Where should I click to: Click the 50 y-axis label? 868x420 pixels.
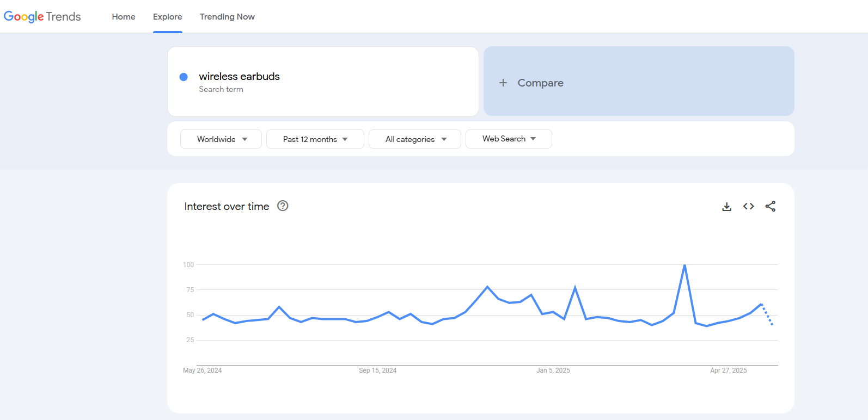(190, 315)
